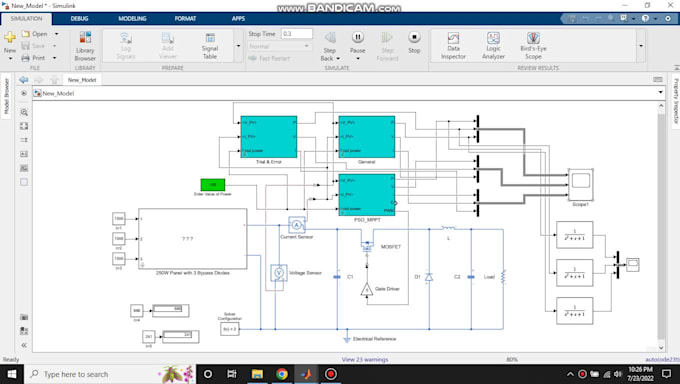Click the Stop Time input field
The width and height of the screenshot is (680, 384).
click(297, 33)
